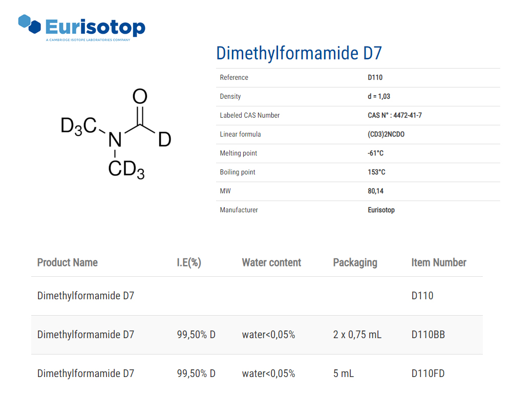Click the 2 x 0,75 mL packaging cell
Viewport: 512px width, 420px height.
(357, 335)
